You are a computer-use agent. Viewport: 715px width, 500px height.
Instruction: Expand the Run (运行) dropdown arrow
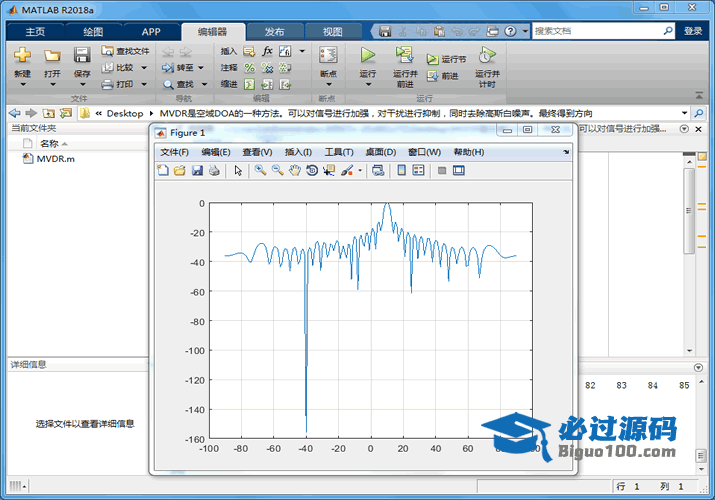point(368,84)
